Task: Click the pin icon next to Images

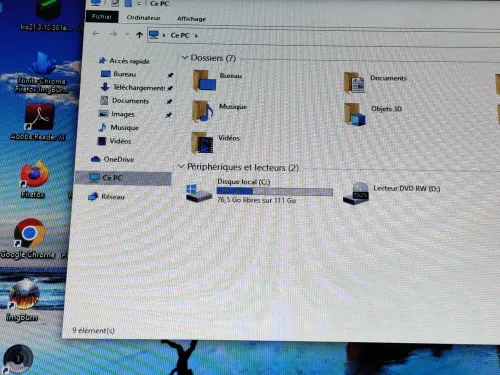Action: coord(169,115)
